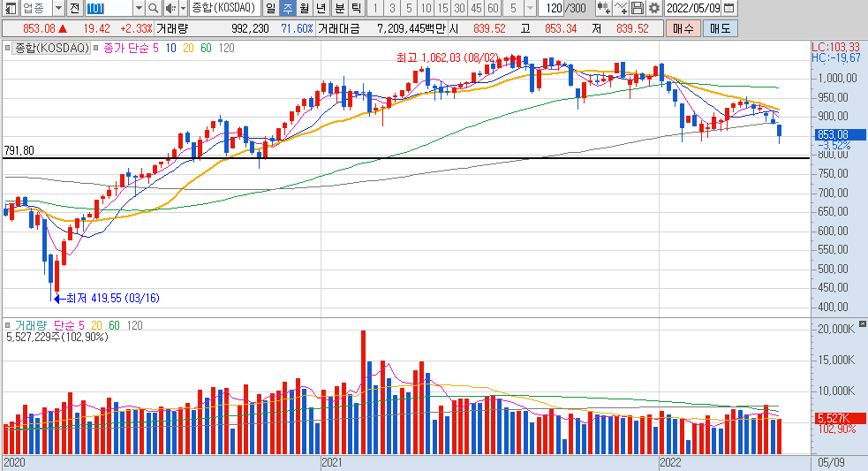Click the current price tag 853.08 on axis
868x471 pixels.
[841, 134]
